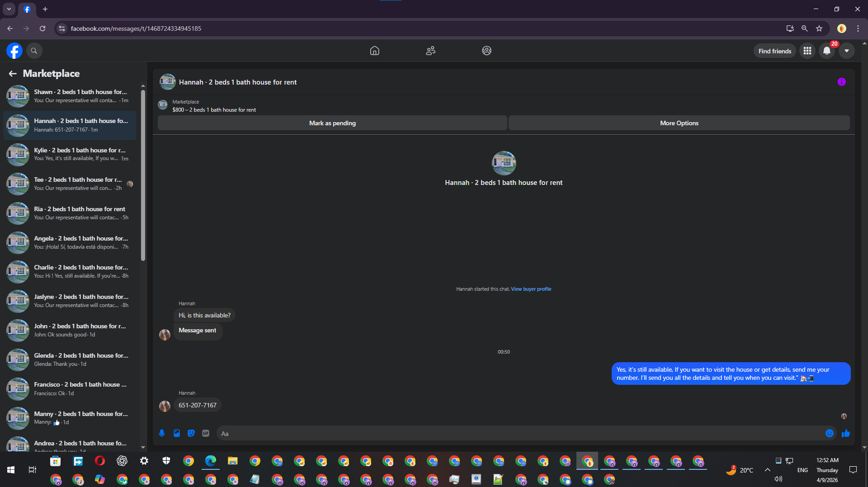The image size is (868, 487).
Task: Click the voice clip microphone icon
Action: coord(162,433)
